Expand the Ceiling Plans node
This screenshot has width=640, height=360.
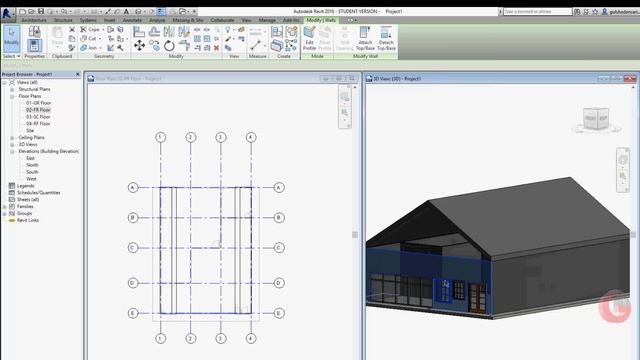pos(12,138)
